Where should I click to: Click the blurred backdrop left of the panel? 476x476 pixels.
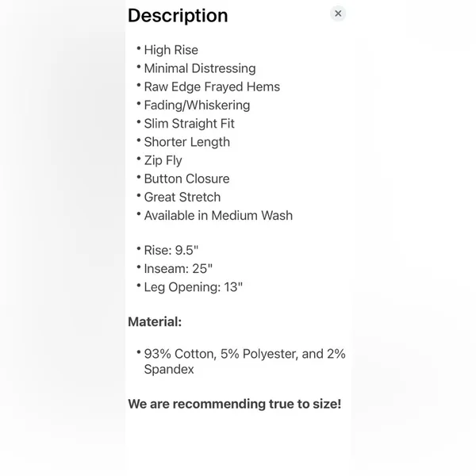(62, 238)
